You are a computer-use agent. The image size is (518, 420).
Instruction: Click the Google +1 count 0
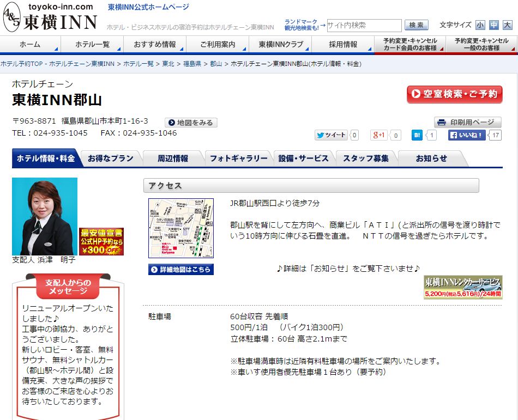coord(396,135)
